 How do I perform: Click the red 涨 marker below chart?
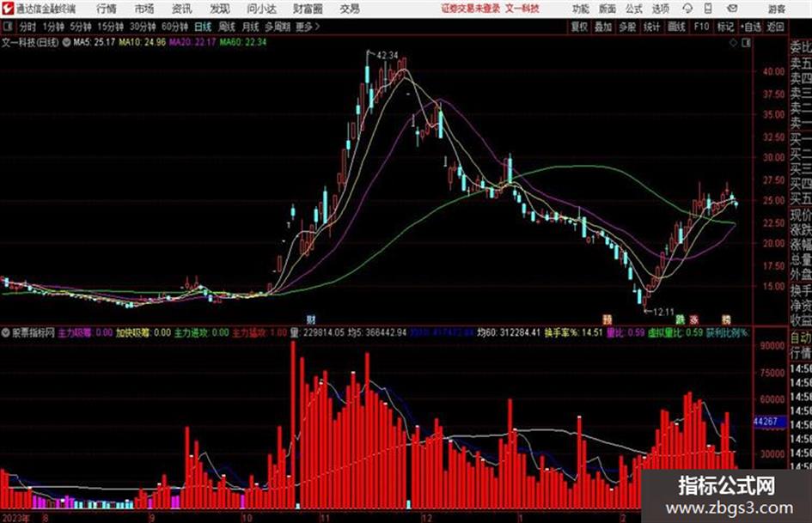(x=694, y=319)
